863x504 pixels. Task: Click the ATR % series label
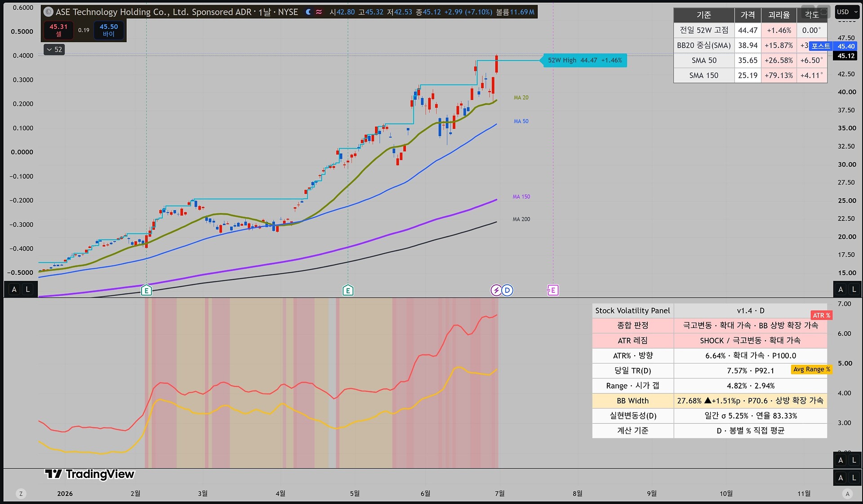[822, 315]
